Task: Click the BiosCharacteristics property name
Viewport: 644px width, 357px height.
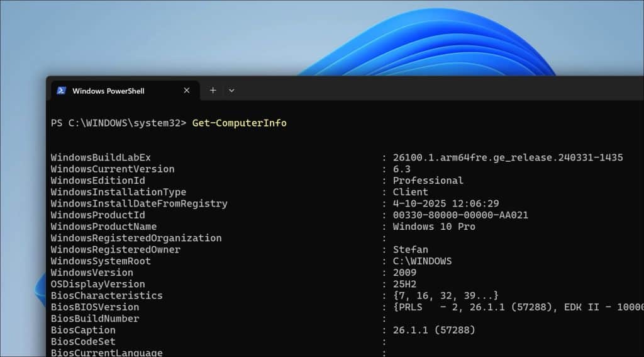Action: pos(107,296)
